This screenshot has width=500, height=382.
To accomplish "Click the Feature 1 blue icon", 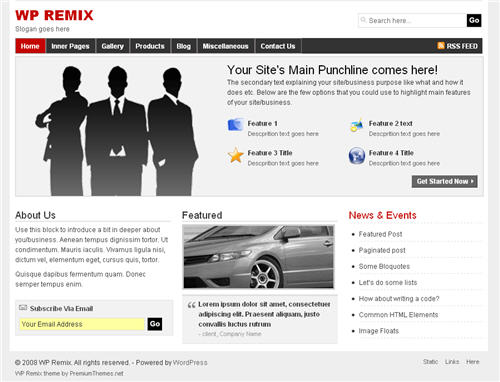I will point(236,125).
